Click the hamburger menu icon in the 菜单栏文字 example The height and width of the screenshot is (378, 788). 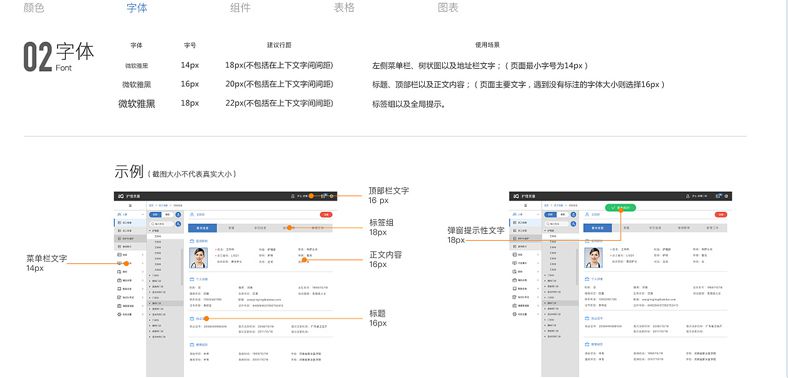coord(130,206)
